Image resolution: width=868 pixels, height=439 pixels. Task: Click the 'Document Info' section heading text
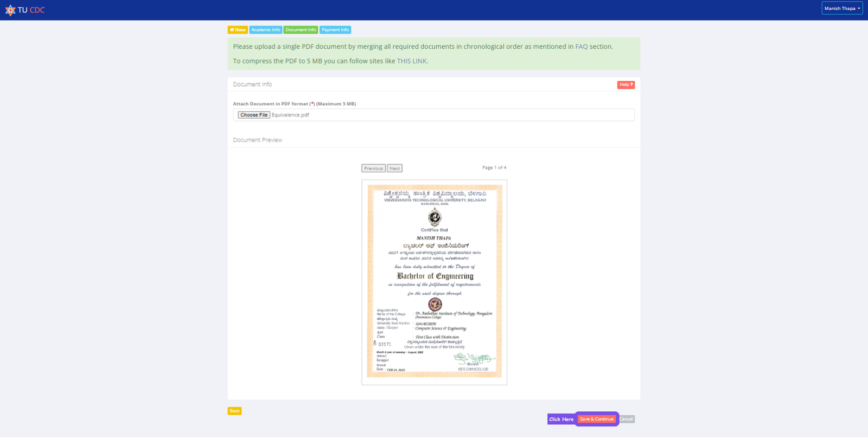252,85
